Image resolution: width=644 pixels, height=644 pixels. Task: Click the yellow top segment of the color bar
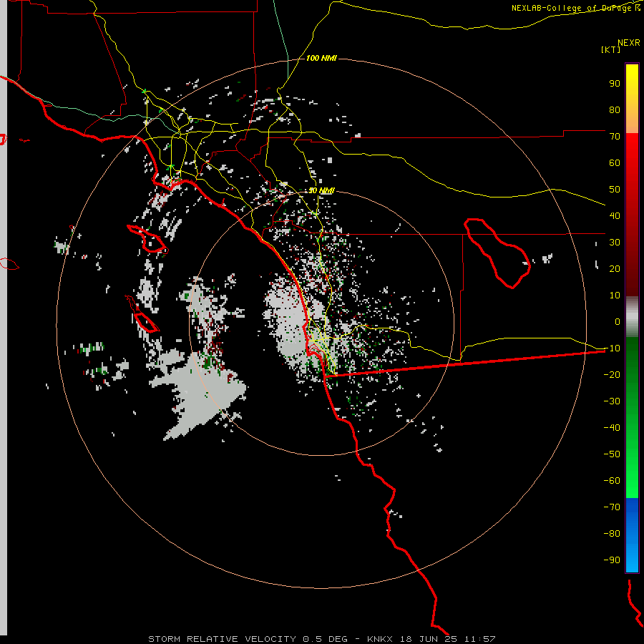[x=632, y=99]
